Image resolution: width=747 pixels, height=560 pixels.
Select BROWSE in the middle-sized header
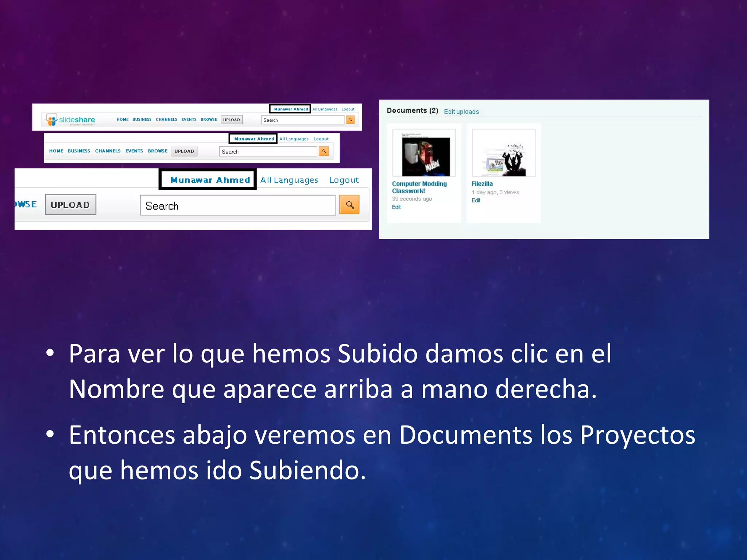pyautogui.click(x=158, y=151)
